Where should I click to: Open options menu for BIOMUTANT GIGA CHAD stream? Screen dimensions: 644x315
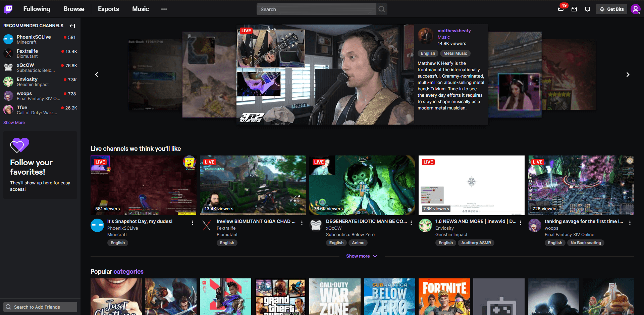coord(302,223)
